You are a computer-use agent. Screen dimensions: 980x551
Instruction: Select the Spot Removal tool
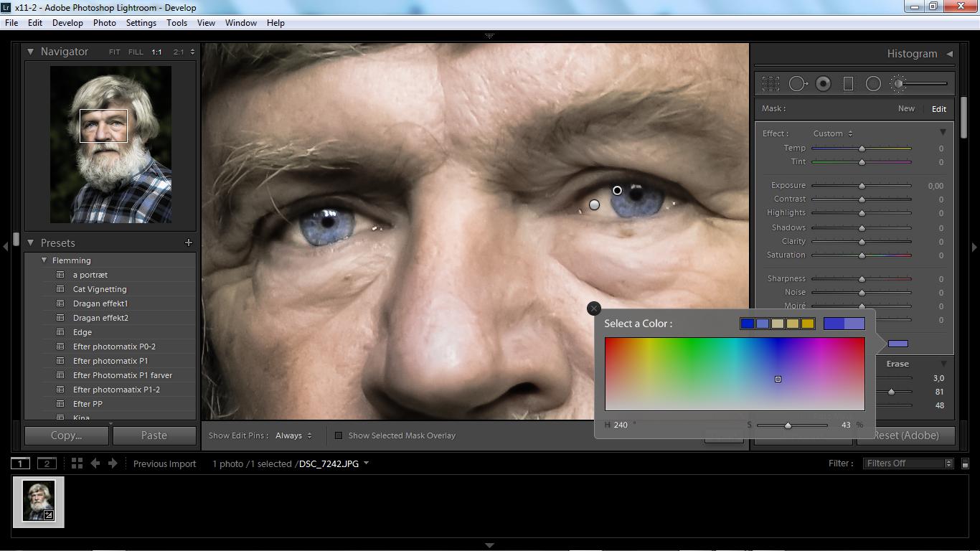[797, 84]
